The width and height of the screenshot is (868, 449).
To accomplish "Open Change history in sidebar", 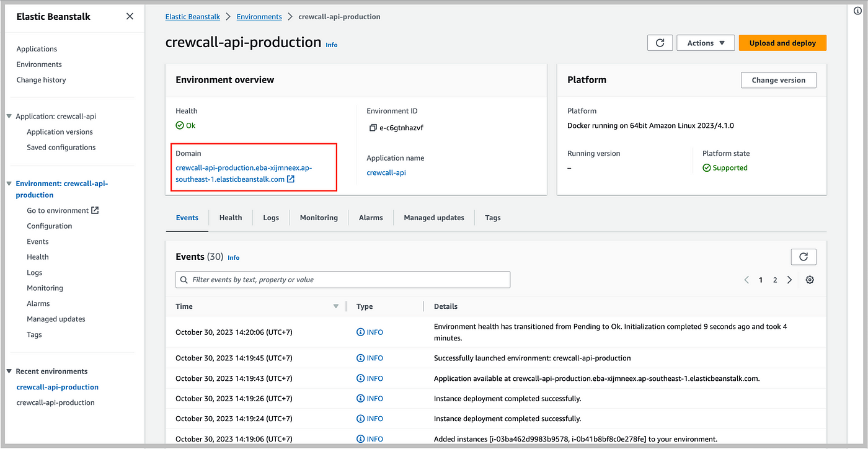I will coord(41,80).
